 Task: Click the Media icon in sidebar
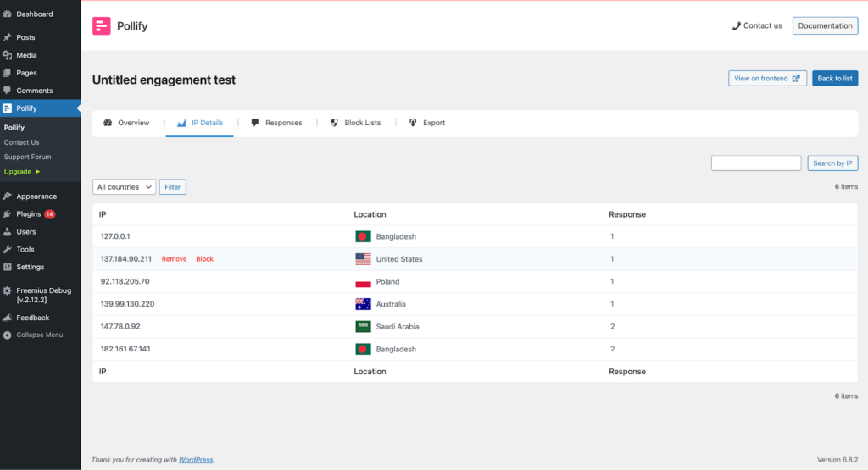click(8, 55)
